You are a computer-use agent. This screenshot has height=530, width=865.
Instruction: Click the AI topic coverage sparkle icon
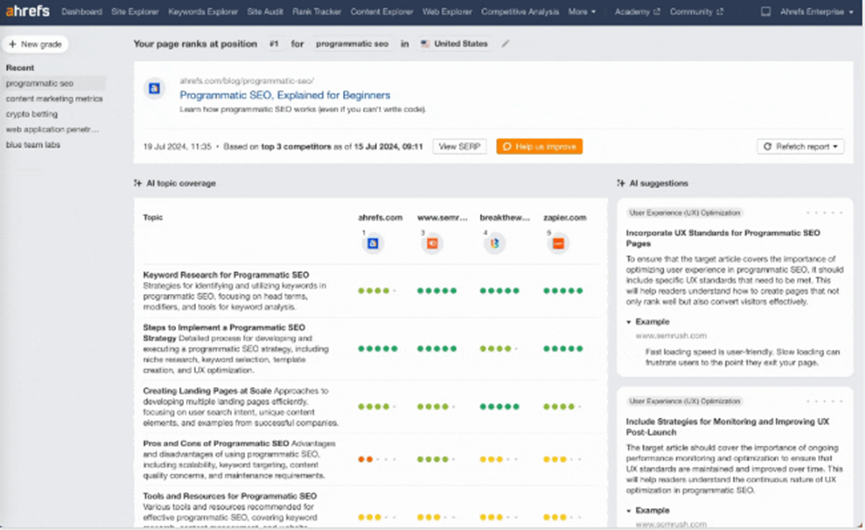[138, 183]
